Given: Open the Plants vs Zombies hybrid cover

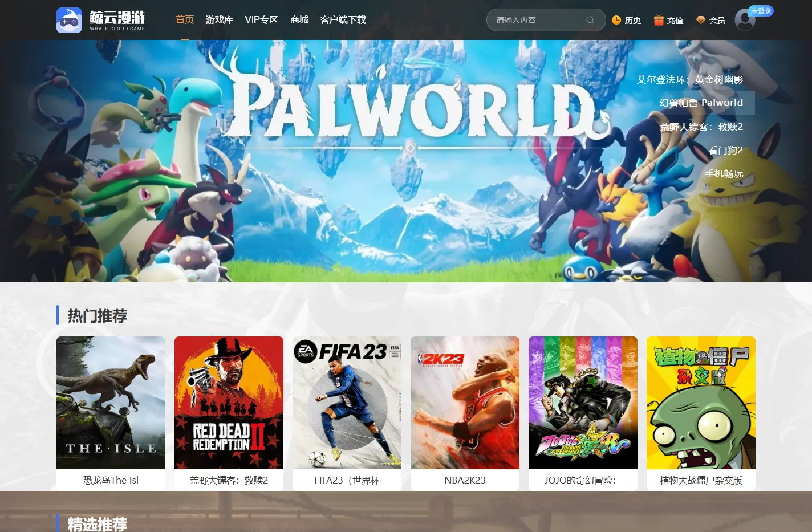Looking at the screenshot, I should click(701, 403).
